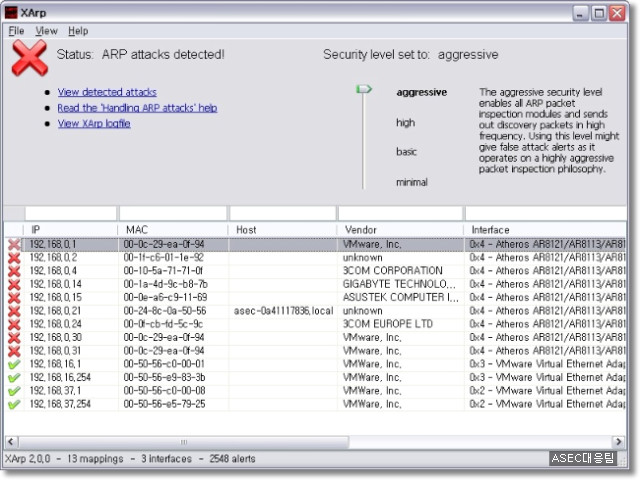Open the 'View detected attacks' link

(x=107, y=92)
